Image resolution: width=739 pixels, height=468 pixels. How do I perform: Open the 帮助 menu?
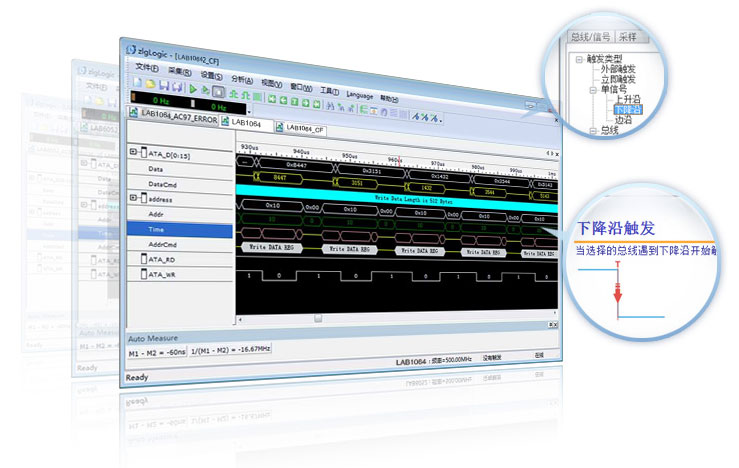[x=389, y=99]
